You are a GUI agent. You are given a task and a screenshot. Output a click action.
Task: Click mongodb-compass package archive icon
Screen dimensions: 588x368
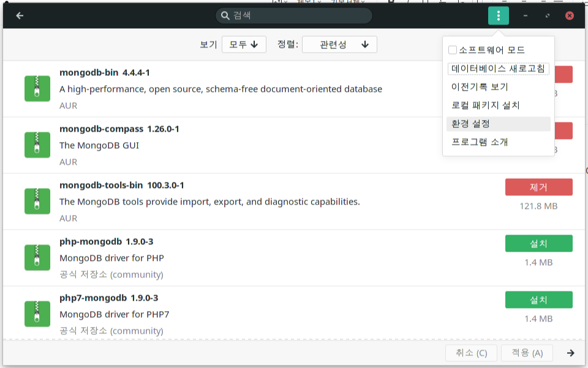tap(37, 145)
